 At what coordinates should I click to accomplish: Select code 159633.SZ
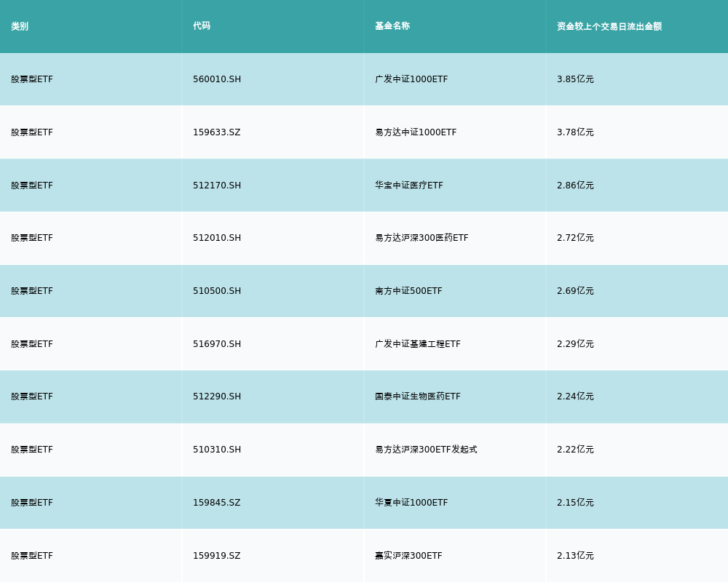[x=217, y=132]
